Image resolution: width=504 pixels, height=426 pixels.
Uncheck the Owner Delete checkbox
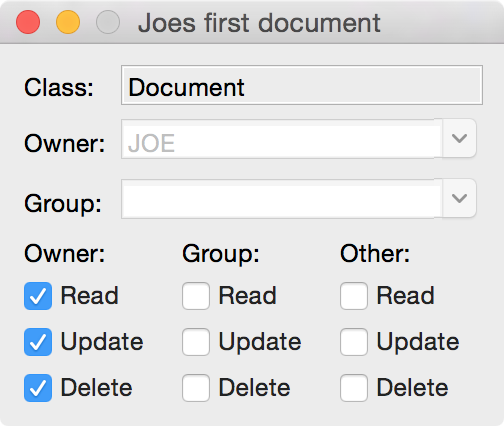click(x=38, y=388)
